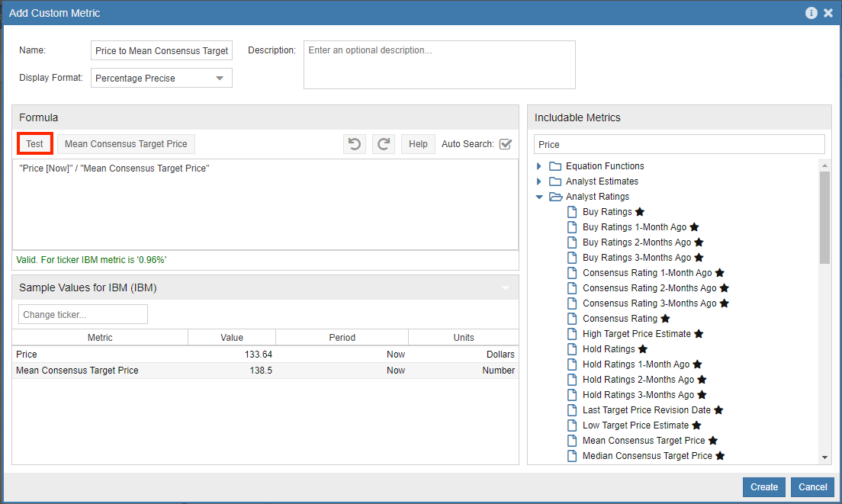Click the page icon beside Median Consensus Target Price

pos(572,455)
